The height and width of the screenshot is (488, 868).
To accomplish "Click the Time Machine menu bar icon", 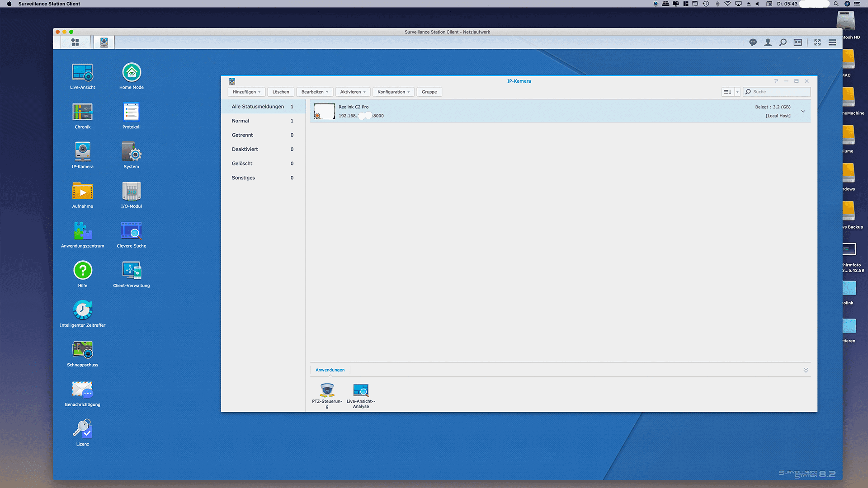I will [x=706, y=4].
